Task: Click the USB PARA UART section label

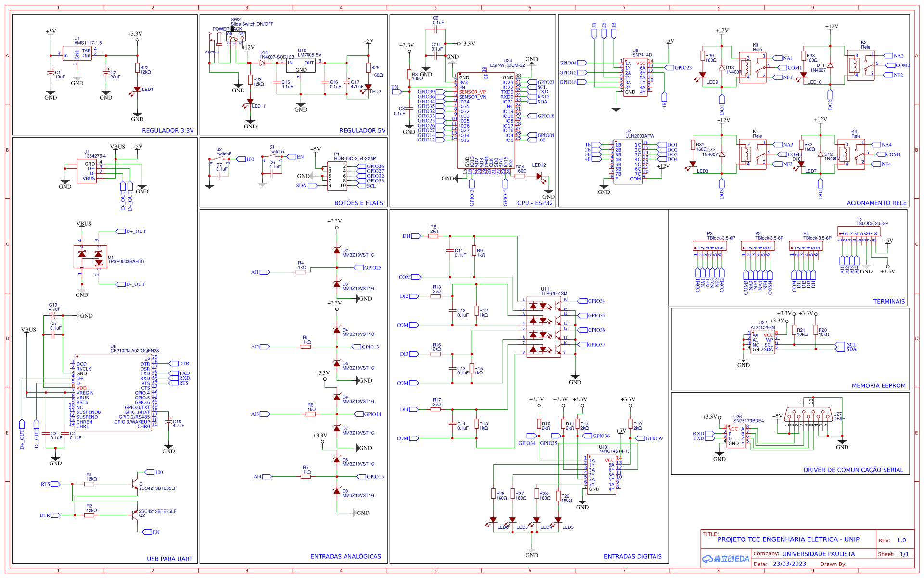Action: [169, 559]
